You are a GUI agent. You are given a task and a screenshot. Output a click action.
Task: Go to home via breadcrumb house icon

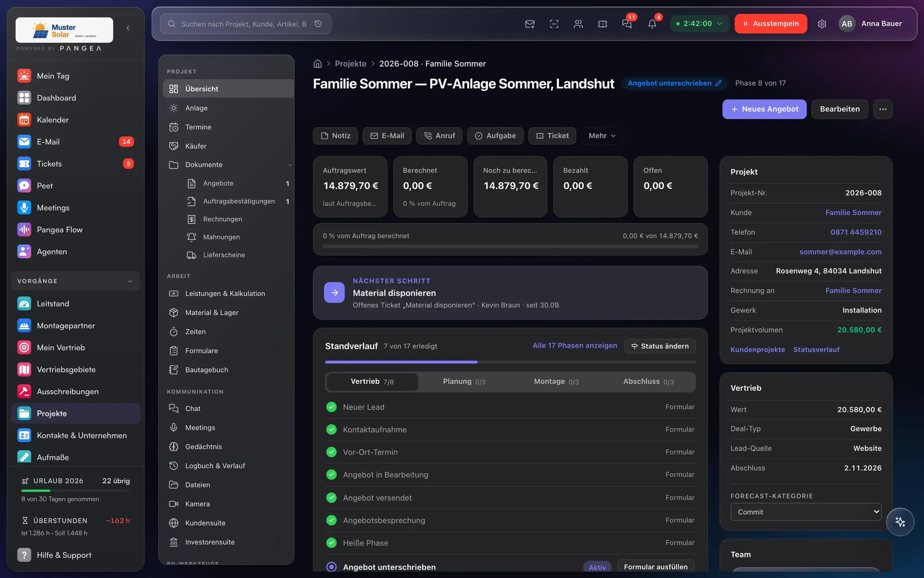pos(317,64)
